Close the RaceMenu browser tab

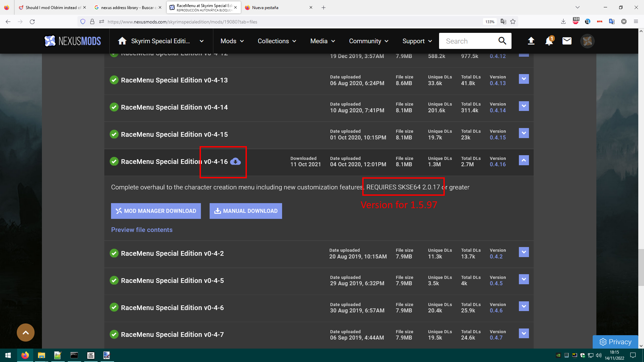(x=235, y=7)
